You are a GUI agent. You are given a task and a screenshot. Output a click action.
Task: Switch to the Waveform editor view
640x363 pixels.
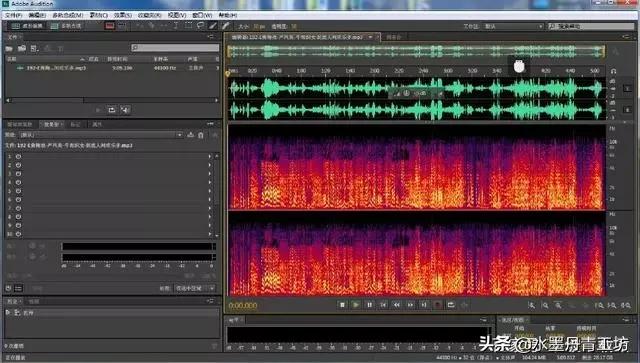coord(27,26)
